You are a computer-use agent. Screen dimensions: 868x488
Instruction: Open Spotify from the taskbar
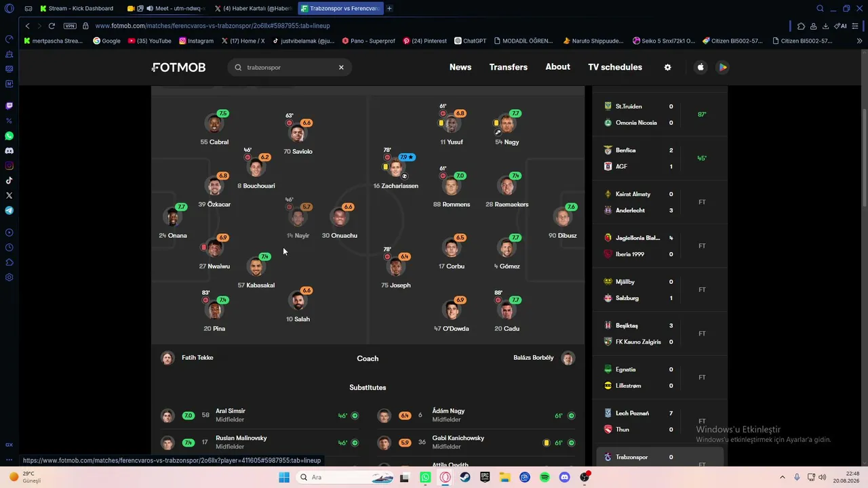coord(545,477)
